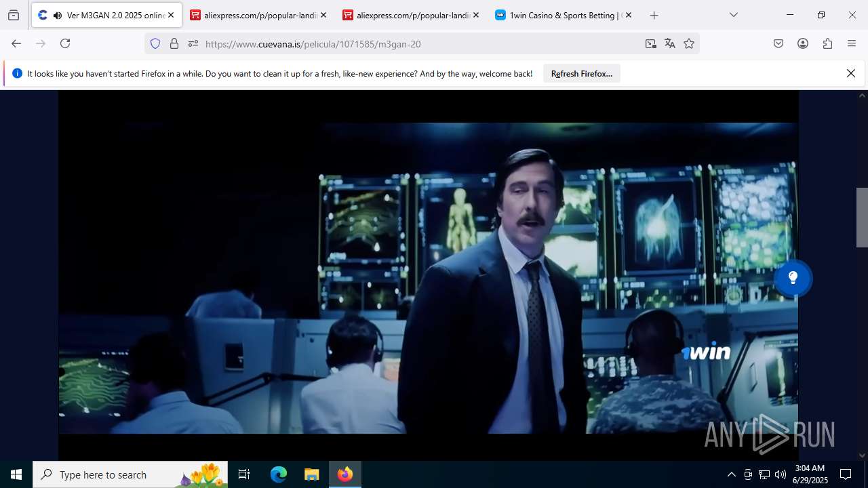868x488 pixels.
Task: Open a new tab with plus button
Action: click(654, 15)
